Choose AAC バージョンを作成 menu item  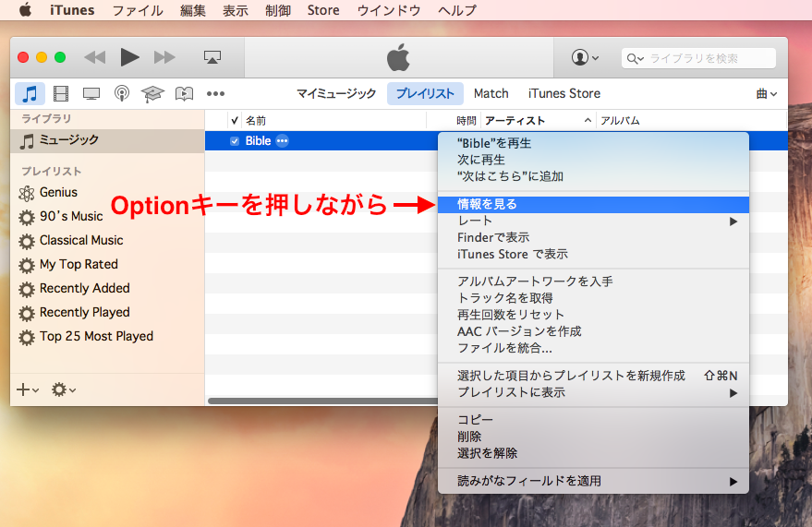click(593, 331)
